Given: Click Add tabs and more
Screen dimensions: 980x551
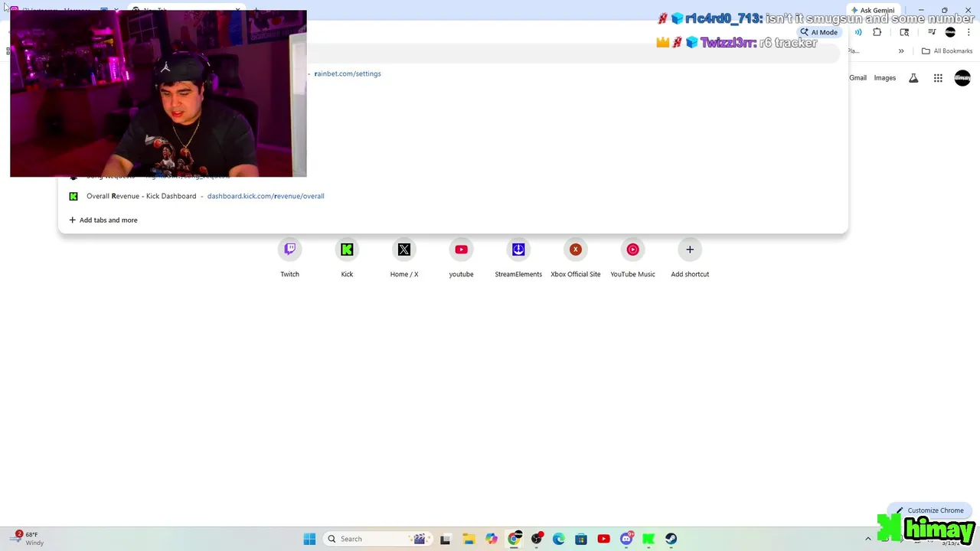Looking at the screenshot, I should click(103, 220).
